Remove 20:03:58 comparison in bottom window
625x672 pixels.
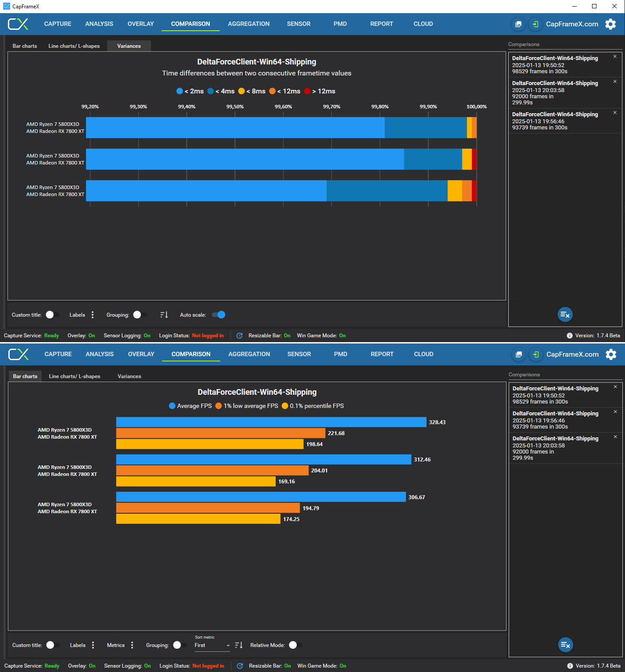615,437
